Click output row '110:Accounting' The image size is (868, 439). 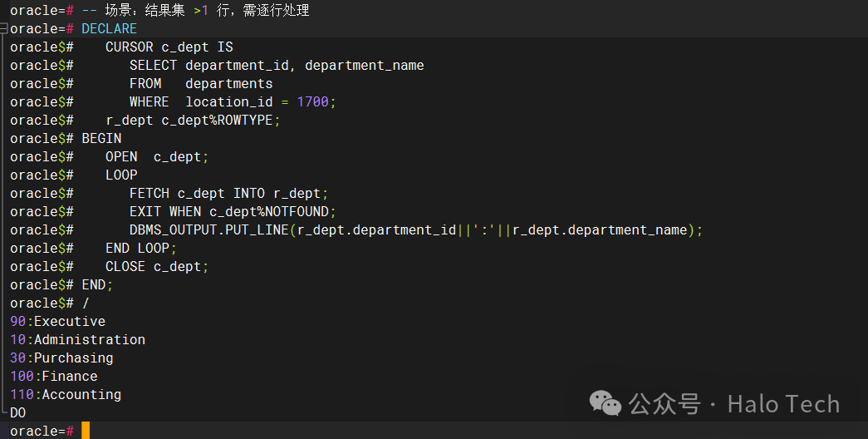(x=66, y=395)
